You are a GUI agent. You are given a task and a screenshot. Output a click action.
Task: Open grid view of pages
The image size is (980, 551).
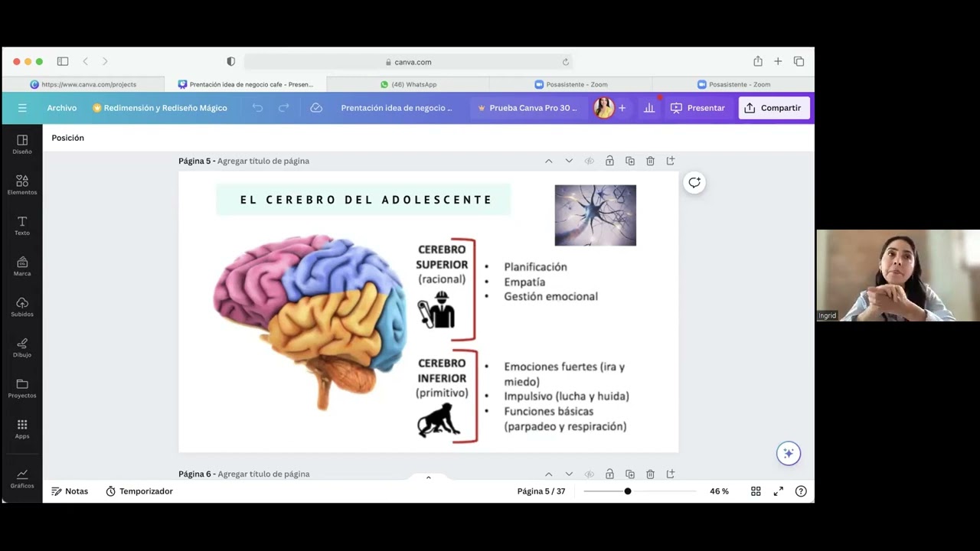(x=756, y=491)
